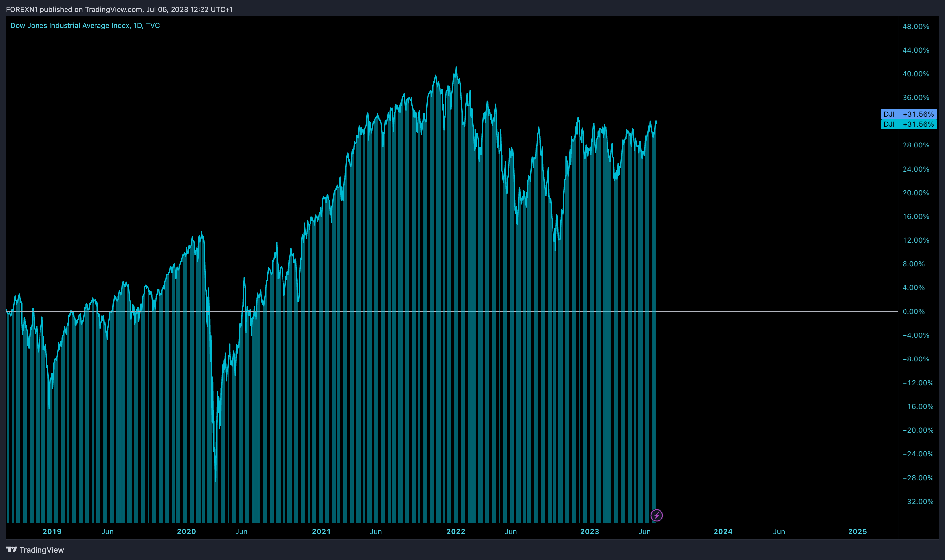Click the Jun label between 2020 and 2021
Image resolution: width=945 pixels, height=560 pixels.
point(242,531)
